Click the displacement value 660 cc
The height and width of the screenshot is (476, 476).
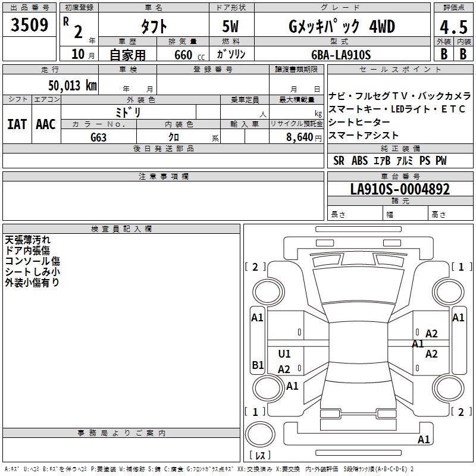189,55
